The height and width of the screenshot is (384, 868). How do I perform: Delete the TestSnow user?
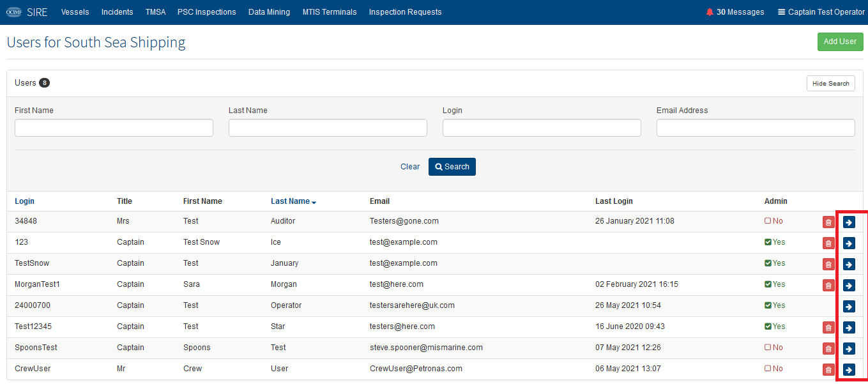point(828,264)
